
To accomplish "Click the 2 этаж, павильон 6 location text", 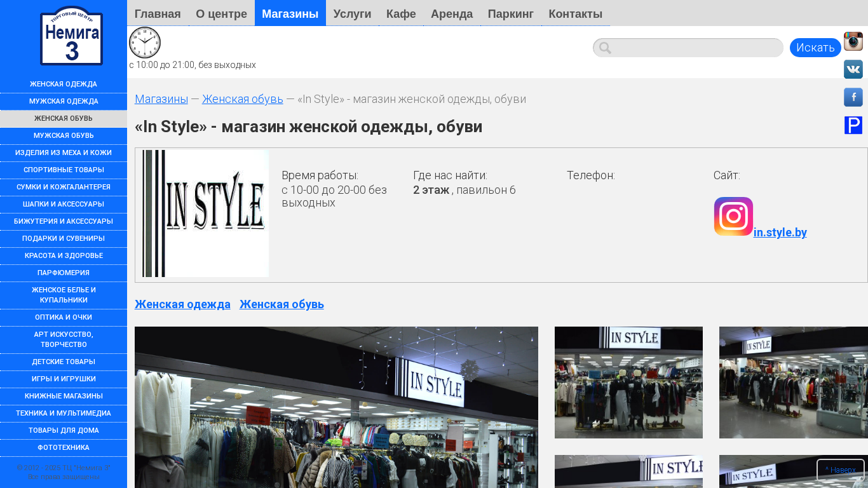I will 465,190.
